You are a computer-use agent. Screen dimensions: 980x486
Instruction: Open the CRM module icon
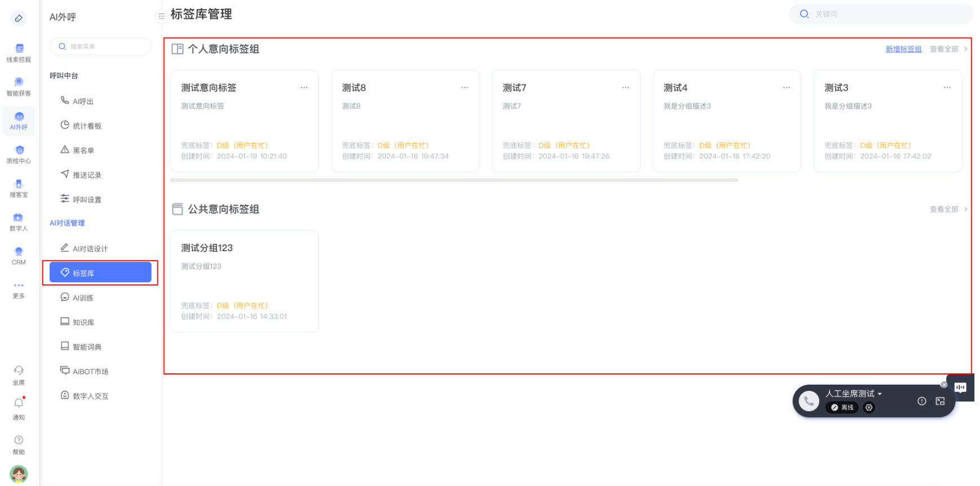[x=19, y=255]
